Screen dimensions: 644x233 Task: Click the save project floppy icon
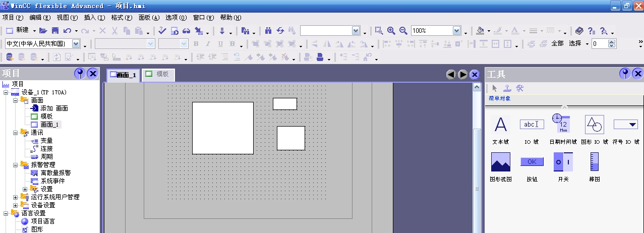coord(55,31)
